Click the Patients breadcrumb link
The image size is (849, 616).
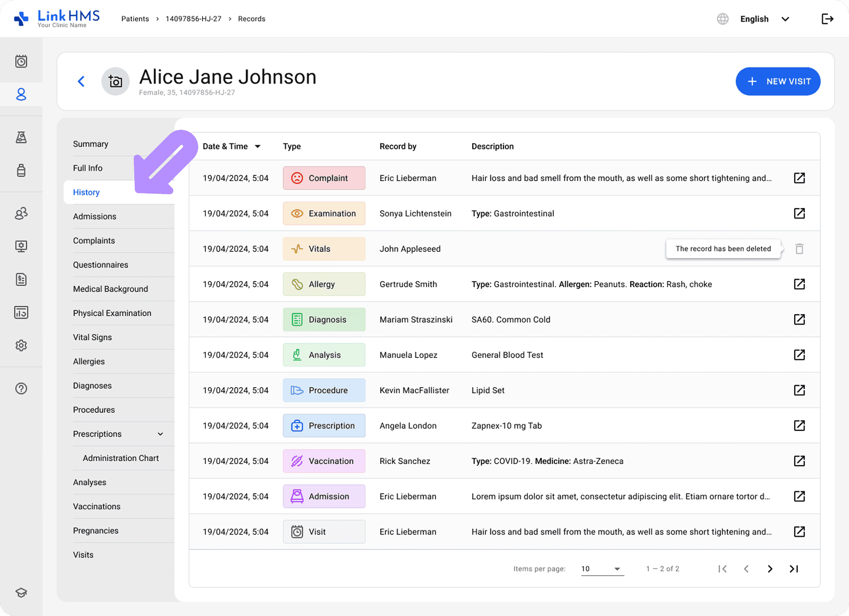point(135,19)
